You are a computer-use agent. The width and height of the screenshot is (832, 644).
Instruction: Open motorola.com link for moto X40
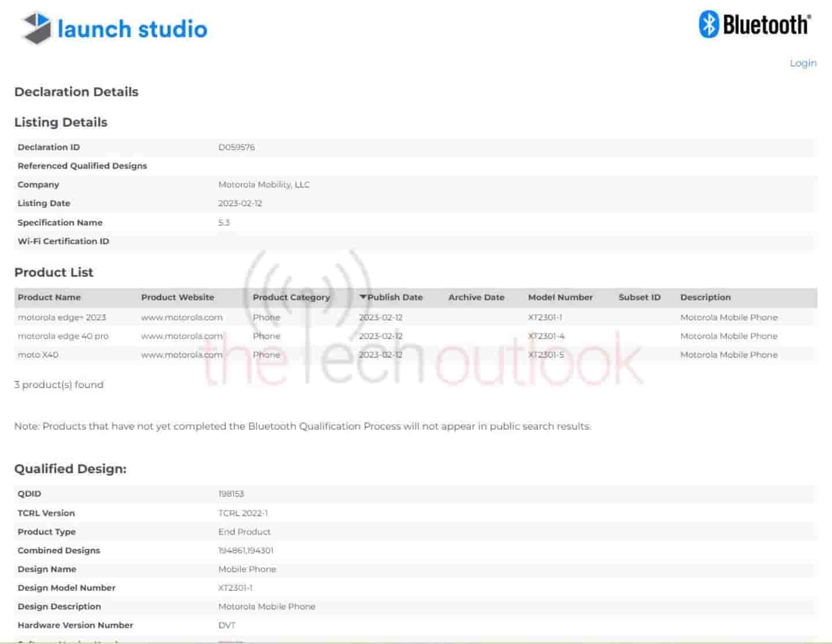(181, 355)
